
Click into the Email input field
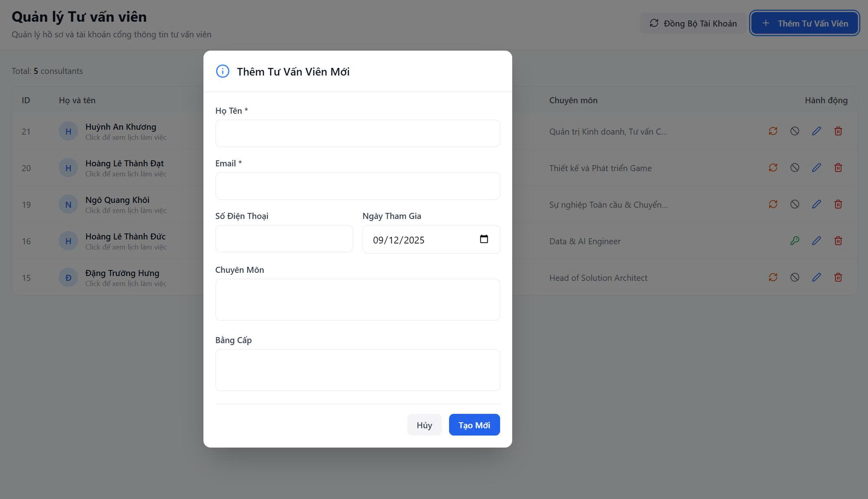tap(357, 186)
